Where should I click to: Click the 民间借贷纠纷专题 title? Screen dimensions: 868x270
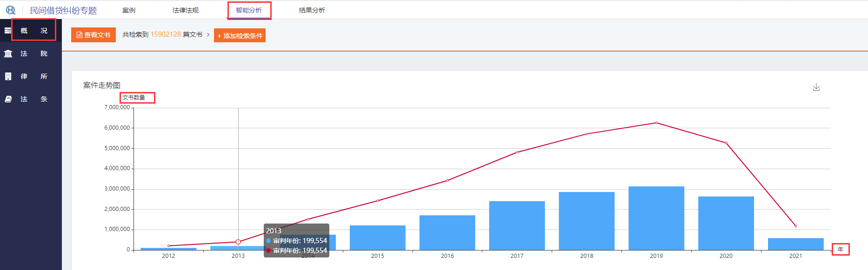tap(63, 10)
